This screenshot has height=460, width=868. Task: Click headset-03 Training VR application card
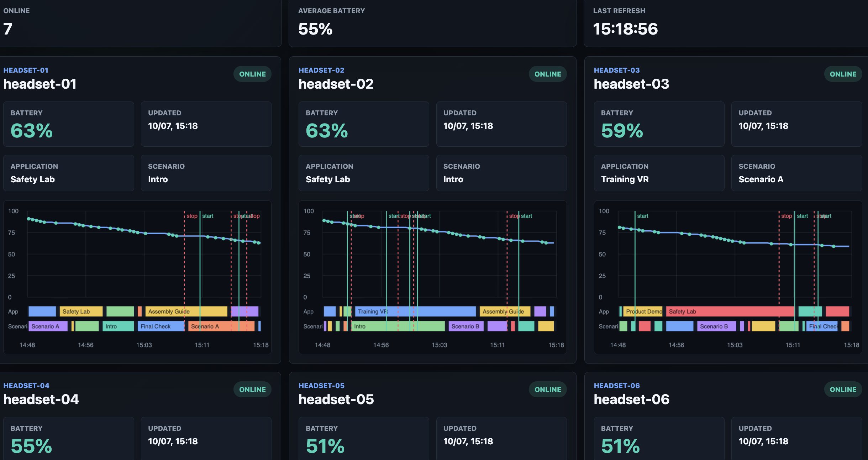tap(659, 173)
